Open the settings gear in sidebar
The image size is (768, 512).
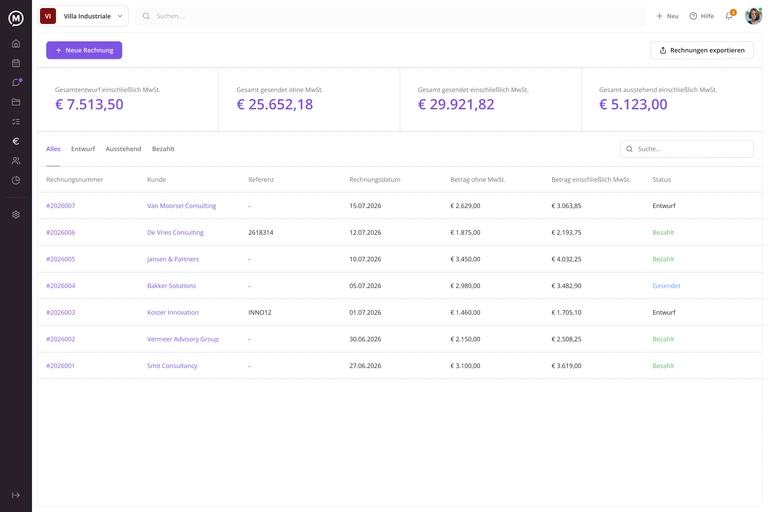[x=16, y=215]
